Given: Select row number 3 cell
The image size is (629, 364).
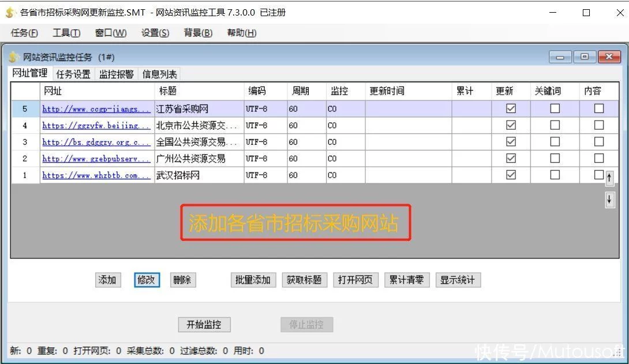Looking at the screenshot, I should tap(25, 142).
